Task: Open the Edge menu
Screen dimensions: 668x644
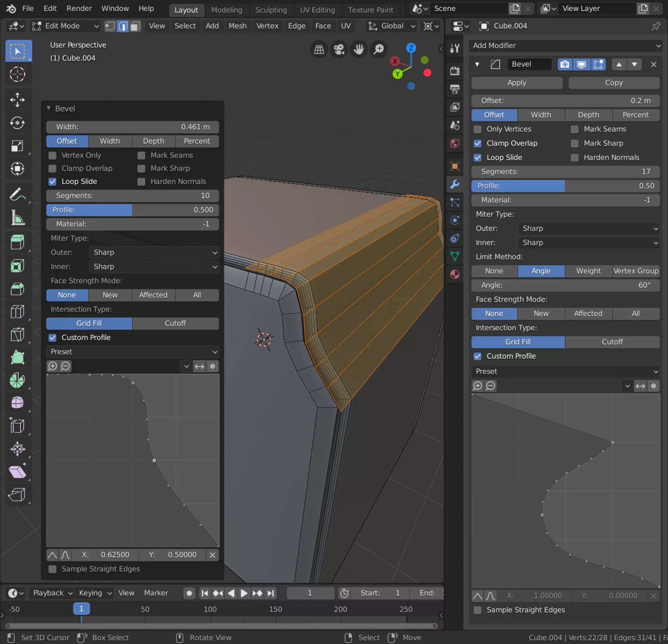Action: pyautogui.click(x=297, y=26)
